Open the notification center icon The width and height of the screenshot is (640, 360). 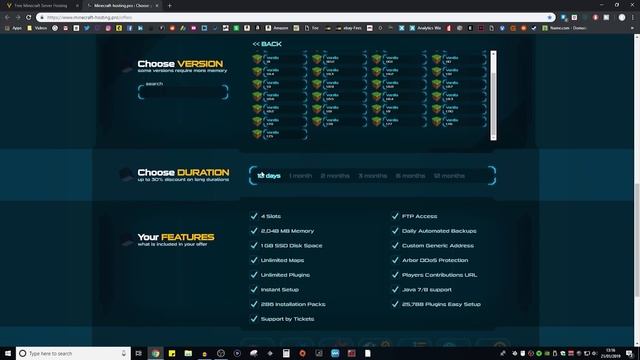[629, 353]
